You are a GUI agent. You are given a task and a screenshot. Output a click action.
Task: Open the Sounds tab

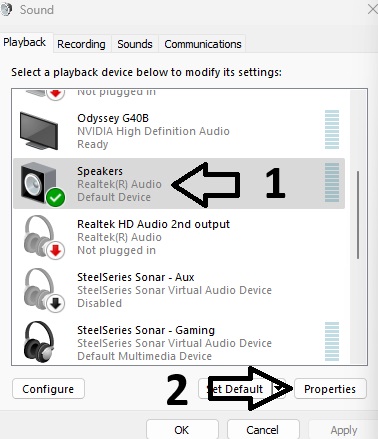coord(135,44)
